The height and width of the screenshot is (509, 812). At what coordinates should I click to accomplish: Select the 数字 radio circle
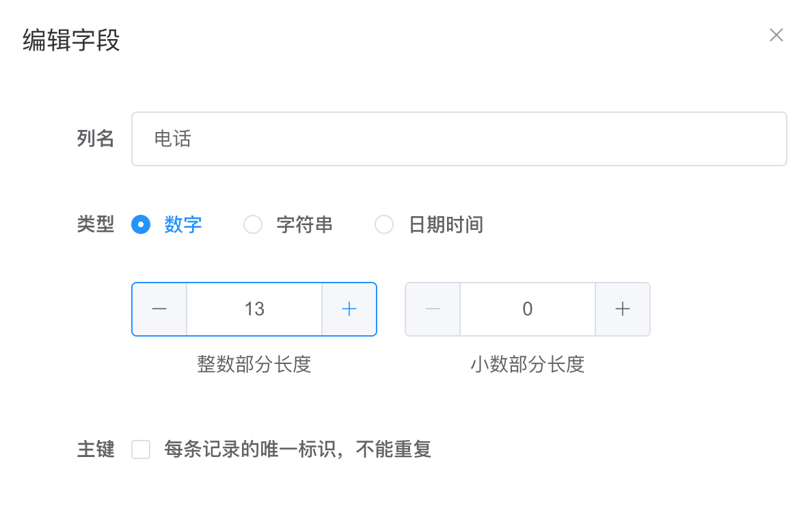(x=141, y=225)
